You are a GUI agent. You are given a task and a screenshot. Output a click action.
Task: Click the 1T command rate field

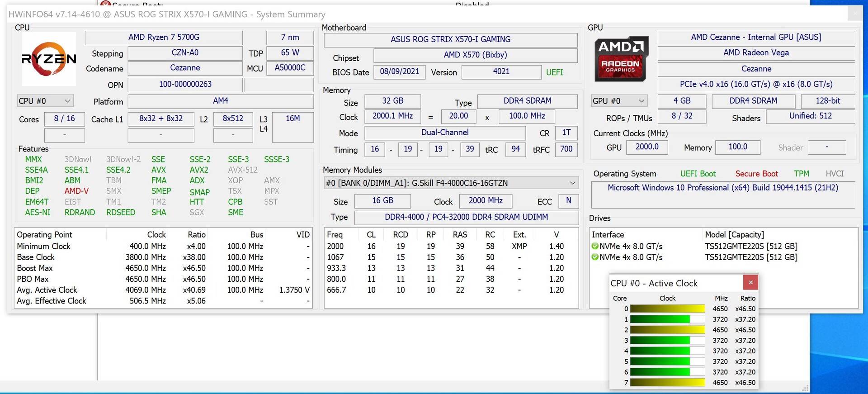click(566, 133)
